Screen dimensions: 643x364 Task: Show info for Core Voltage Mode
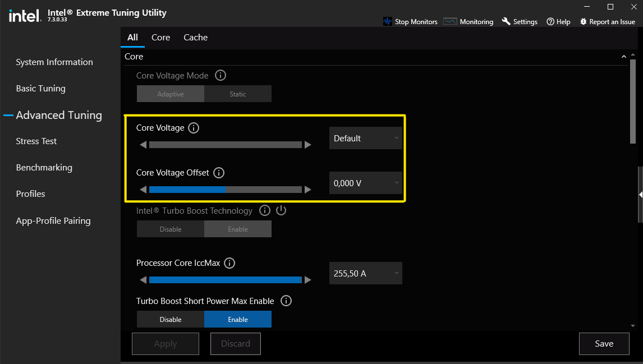coord(220,75)
